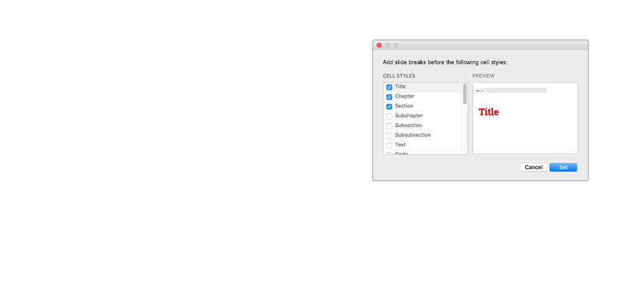
Task: Enable the Text cell style checkbox
Action: click(389, 145)
